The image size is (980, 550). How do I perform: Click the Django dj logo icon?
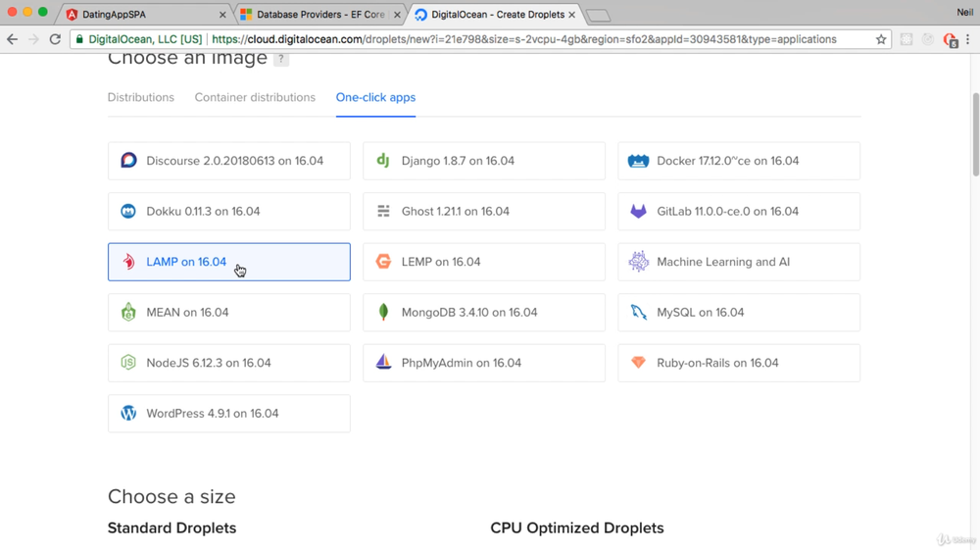tap(383, 161)
